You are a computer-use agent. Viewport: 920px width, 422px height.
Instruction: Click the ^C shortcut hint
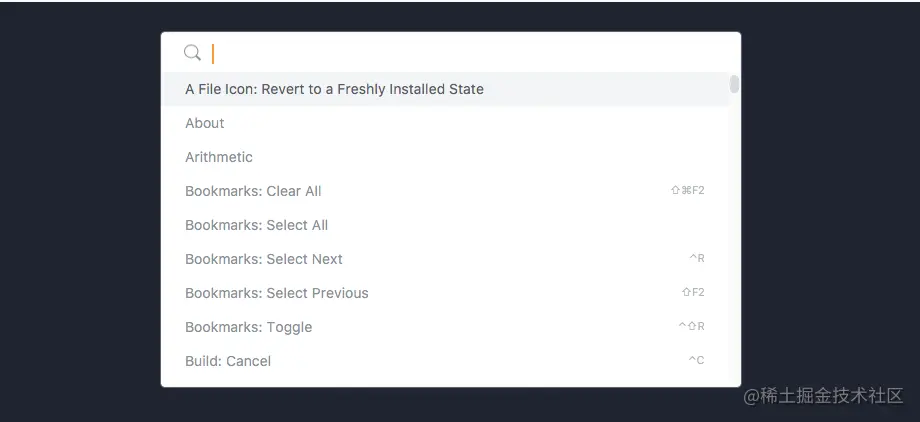coord(696,361)
